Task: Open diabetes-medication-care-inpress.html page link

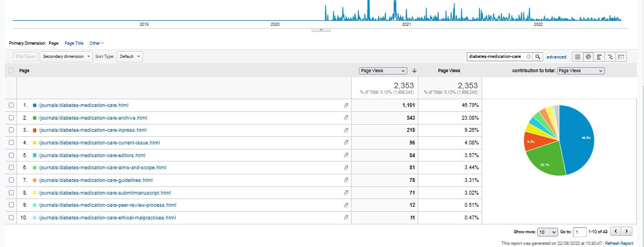Action: 92,130
